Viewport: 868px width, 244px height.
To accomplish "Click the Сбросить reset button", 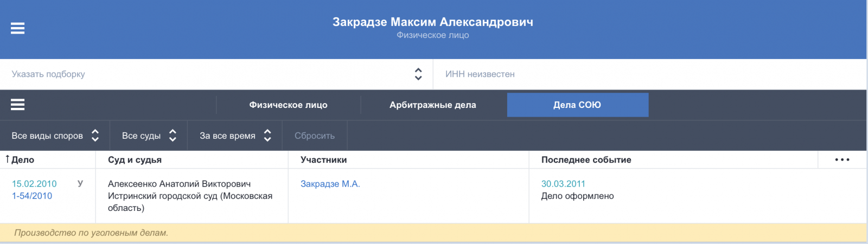I will click(x=315, y=136).
